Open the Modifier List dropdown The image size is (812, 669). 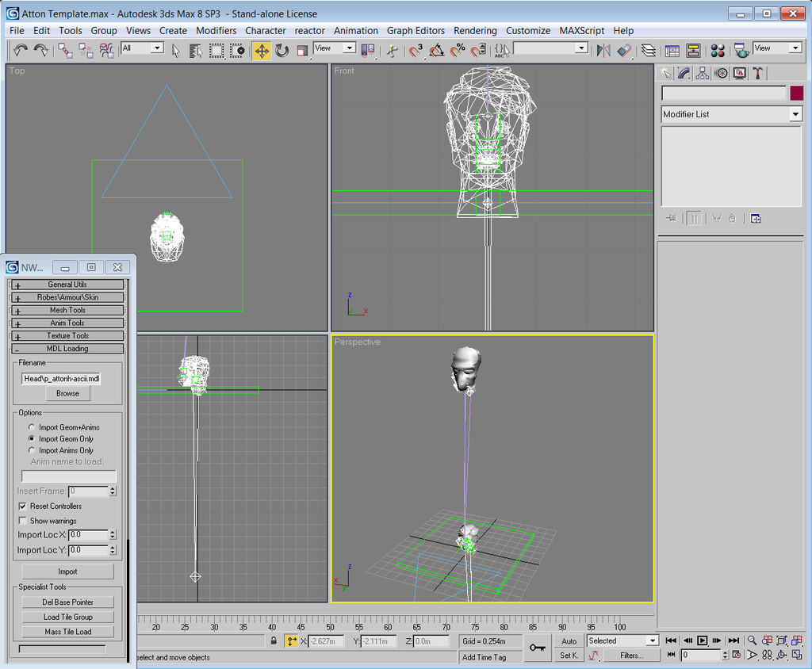pos(731,114)
